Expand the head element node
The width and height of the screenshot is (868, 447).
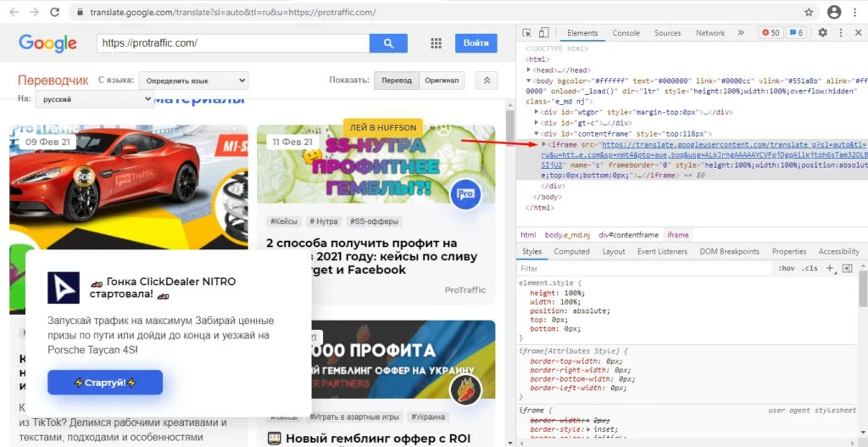click(529, 70)
